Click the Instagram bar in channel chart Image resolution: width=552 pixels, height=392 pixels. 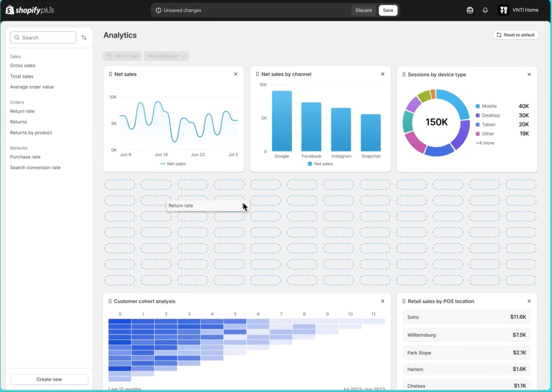[x=341, y=130]
